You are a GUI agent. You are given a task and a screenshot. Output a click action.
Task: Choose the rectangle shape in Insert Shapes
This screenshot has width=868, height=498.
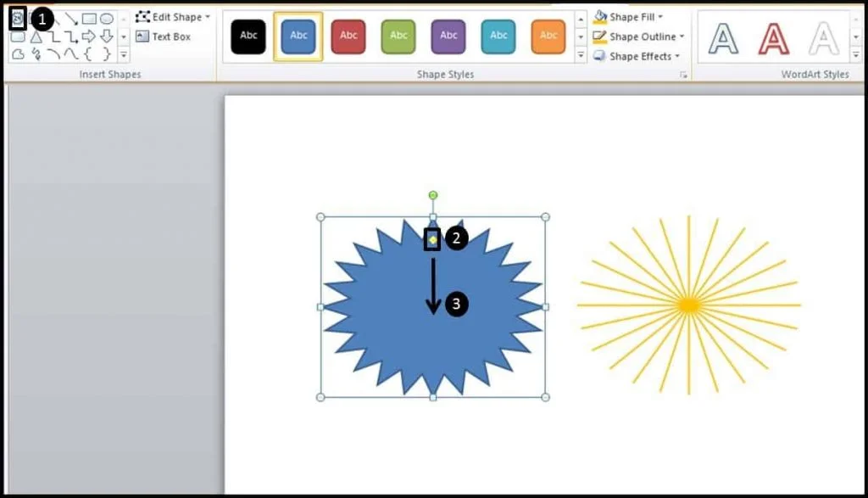88,19
